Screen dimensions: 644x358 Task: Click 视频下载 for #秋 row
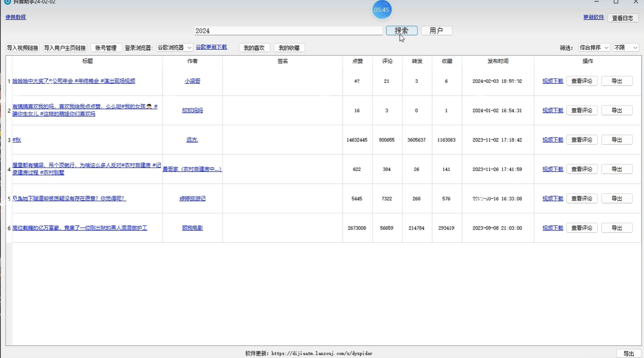[x=553, y=140]
